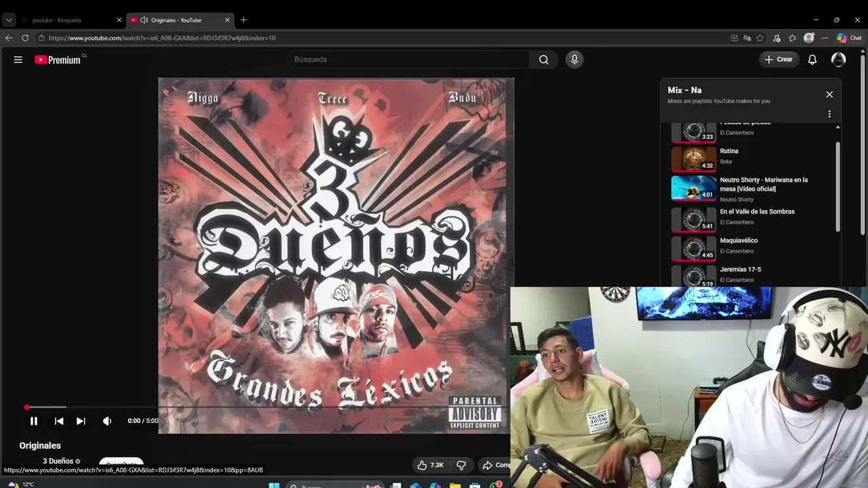Click the 3 Dueños album cover video
The width and height of the screenshot is (868, 488).
click(x=336, y=255)
